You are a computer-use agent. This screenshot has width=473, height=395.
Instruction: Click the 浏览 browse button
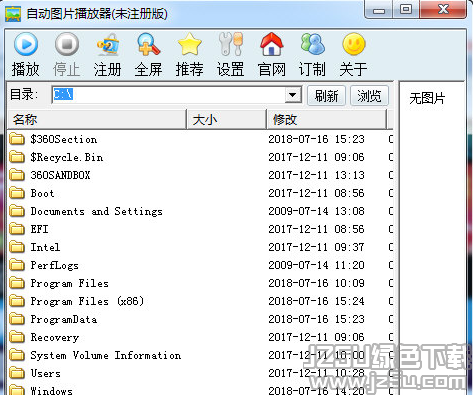369,96
